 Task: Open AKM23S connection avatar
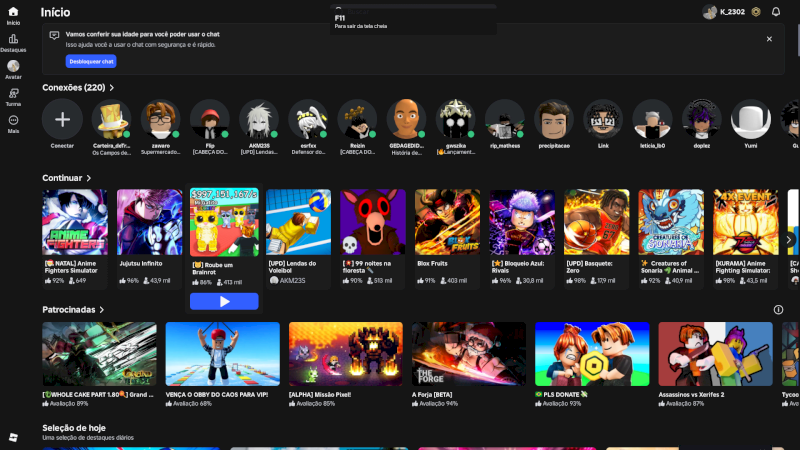coord(259,119)
